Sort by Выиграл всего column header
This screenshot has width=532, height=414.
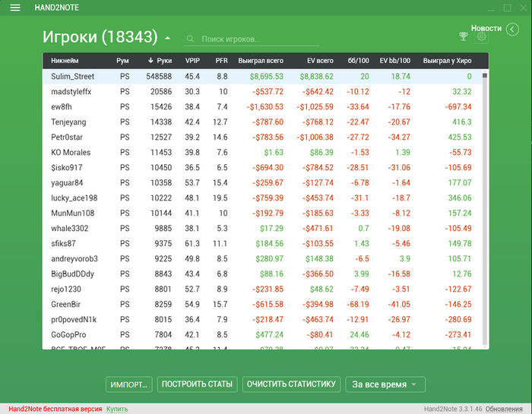[261, 61]
